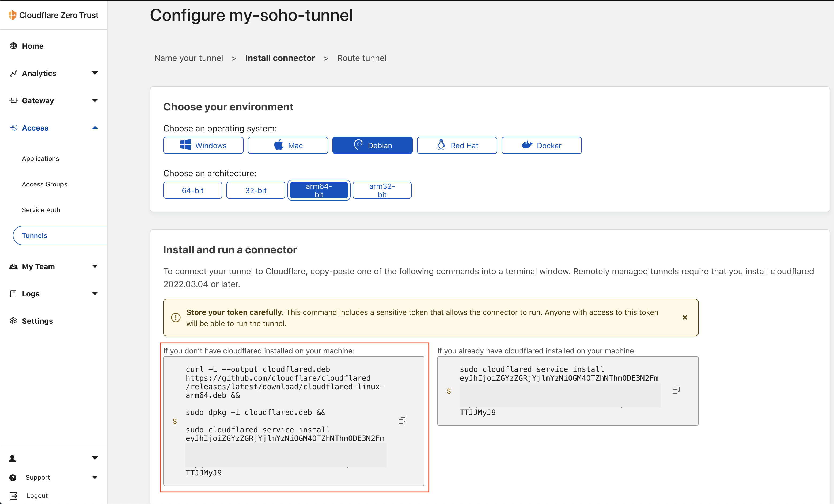The height and width of the screenshot is (504, 834).
Task: Click the Cloudflare Zero Trust title text
Action: (59, 15)
